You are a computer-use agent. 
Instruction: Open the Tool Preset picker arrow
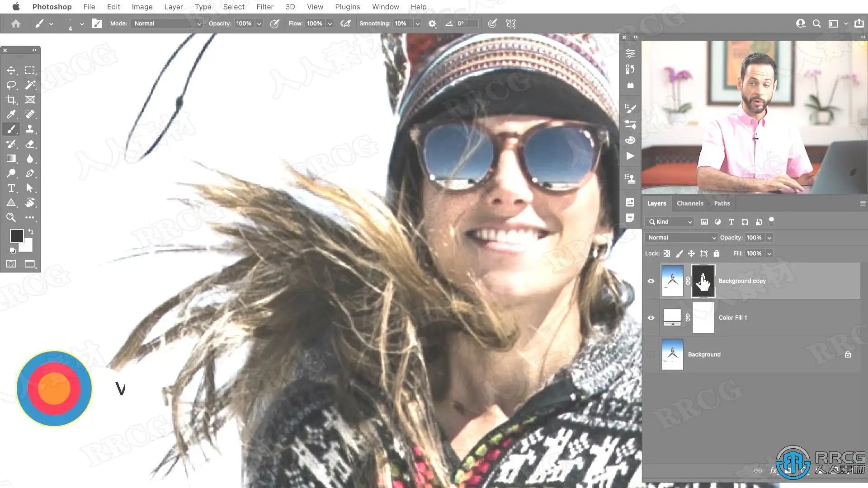click(51, 23)
